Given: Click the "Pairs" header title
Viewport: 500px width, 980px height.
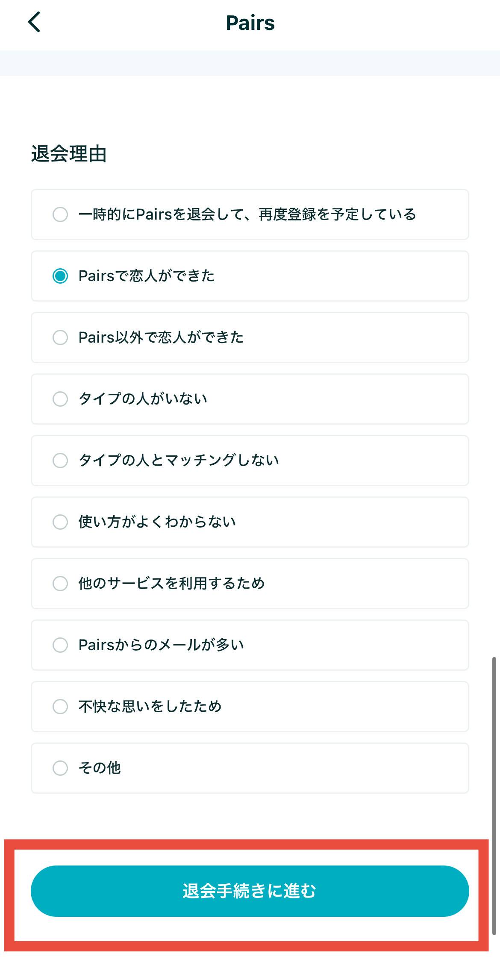Looking at the screenshot, I should coord(250,23).
